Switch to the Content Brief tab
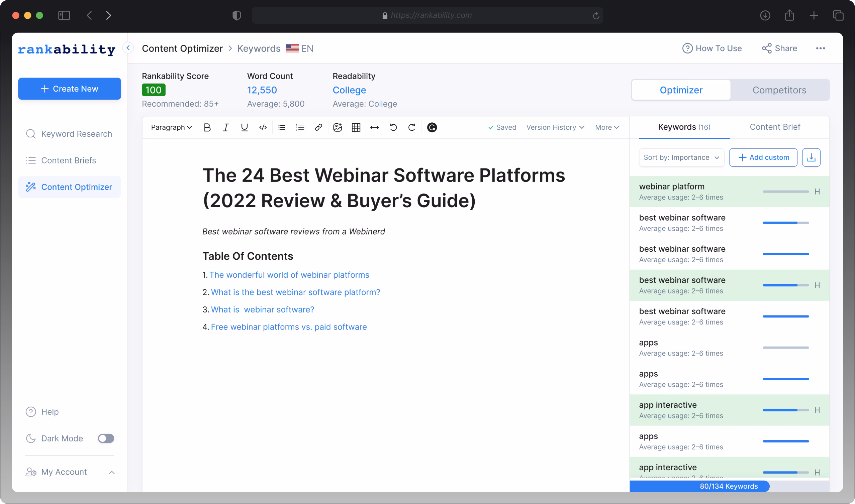Image resolution: width=855 pixels, height=504 pixels. pos(775,127)
